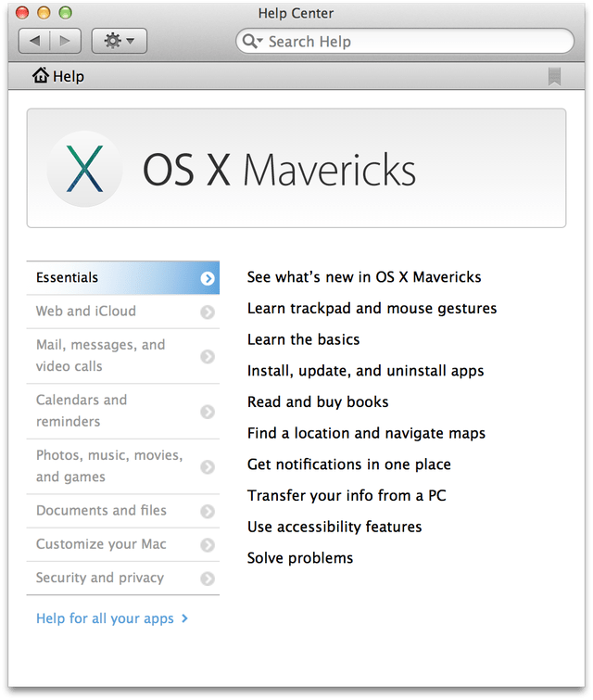Open the gear action menu
This screenshot has width=593, height=700.
(120, 41)
